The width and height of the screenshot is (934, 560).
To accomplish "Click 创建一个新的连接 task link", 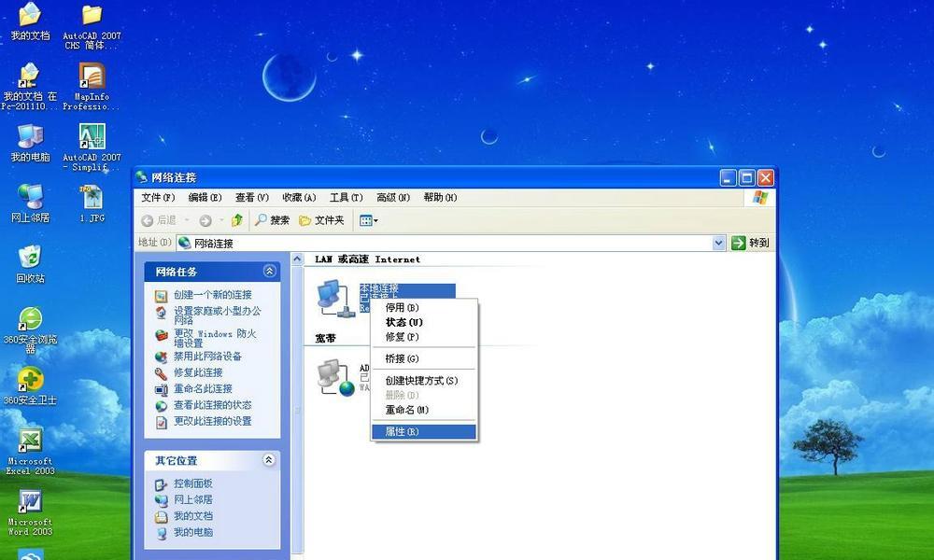I will click(x=213, y=295).
